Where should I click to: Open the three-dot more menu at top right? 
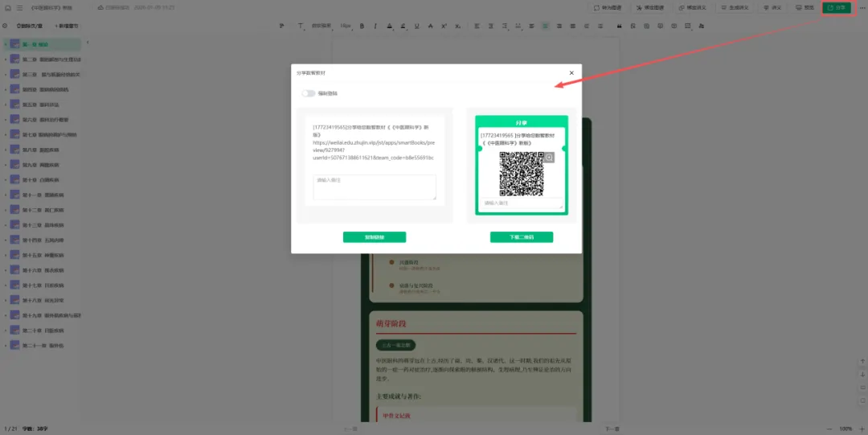click(862, 8)
